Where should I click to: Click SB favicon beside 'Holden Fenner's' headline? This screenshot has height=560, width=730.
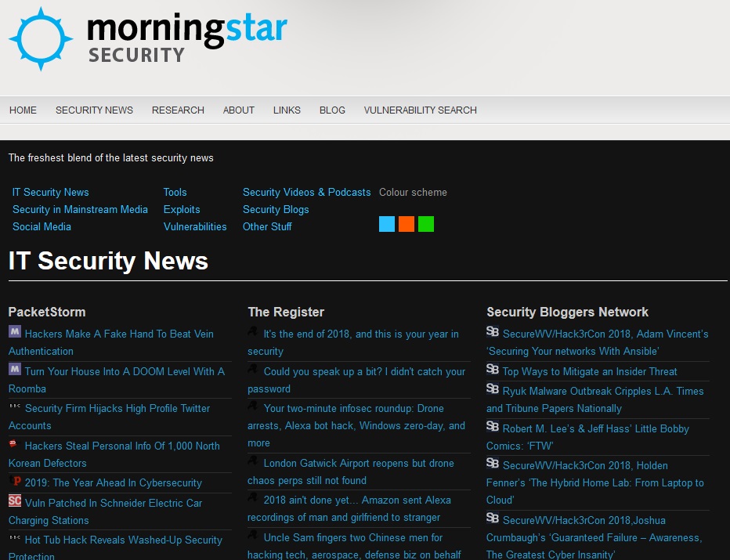coord(493,463)
